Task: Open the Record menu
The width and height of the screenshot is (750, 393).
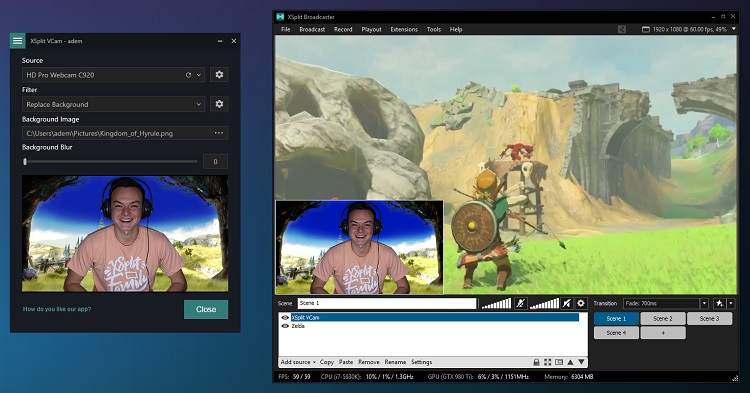Action: coord(343,29)
